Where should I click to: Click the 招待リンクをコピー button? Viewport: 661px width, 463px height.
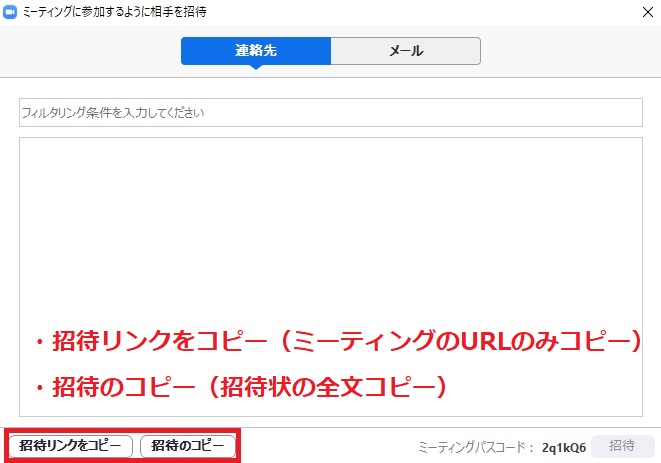point(70,446)
